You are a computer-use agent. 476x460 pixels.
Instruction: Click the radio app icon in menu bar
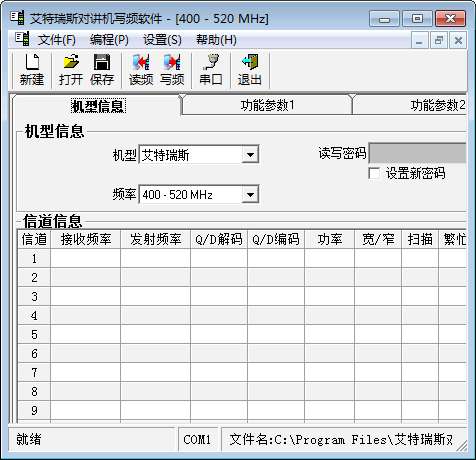(x=22, y=40)
